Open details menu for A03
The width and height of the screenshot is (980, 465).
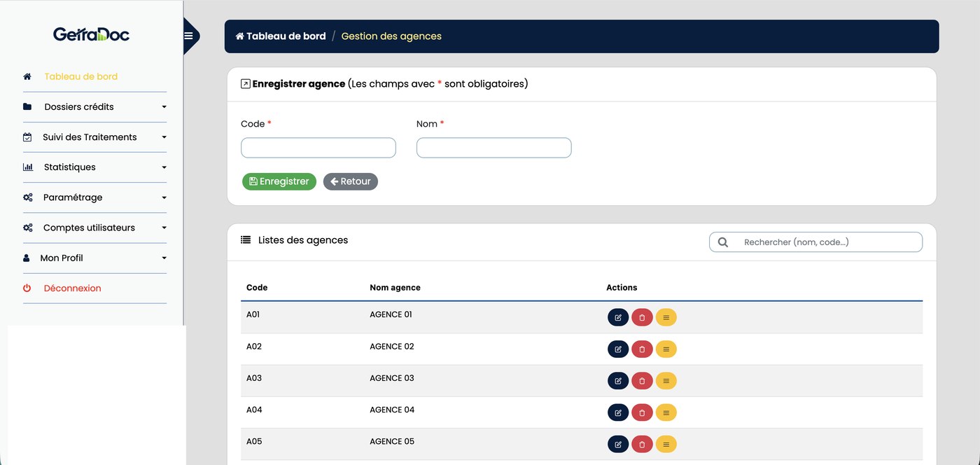click(x=666, y=381)
